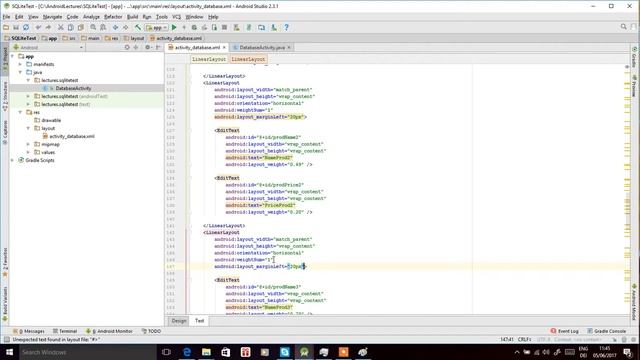Open Project panel settings gear

pyautogui.click(x=148, y=47)
